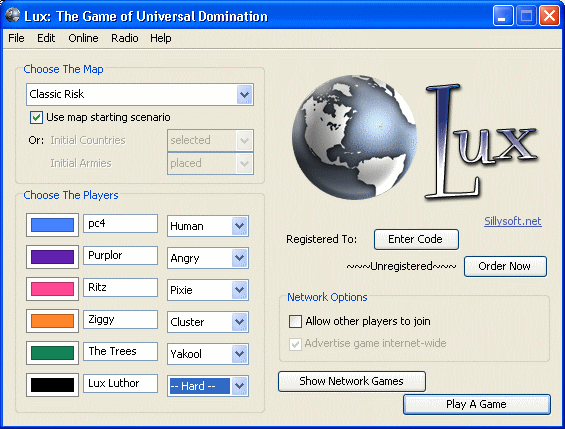This screenshot has width=565, height=429.
Task: Enable Allow other players to join
Action: [295, 321]
